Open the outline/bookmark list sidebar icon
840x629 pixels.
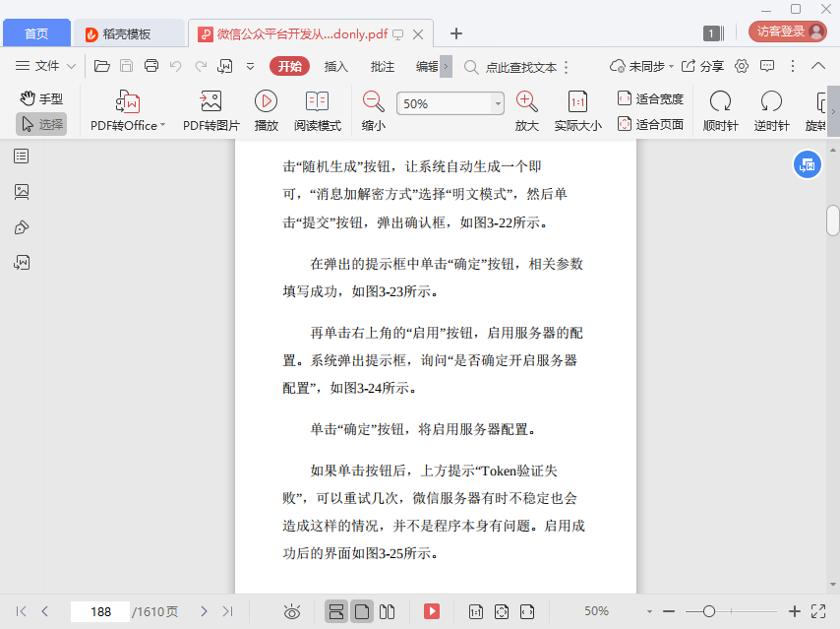pyautogui.click(x=22, y=157)
